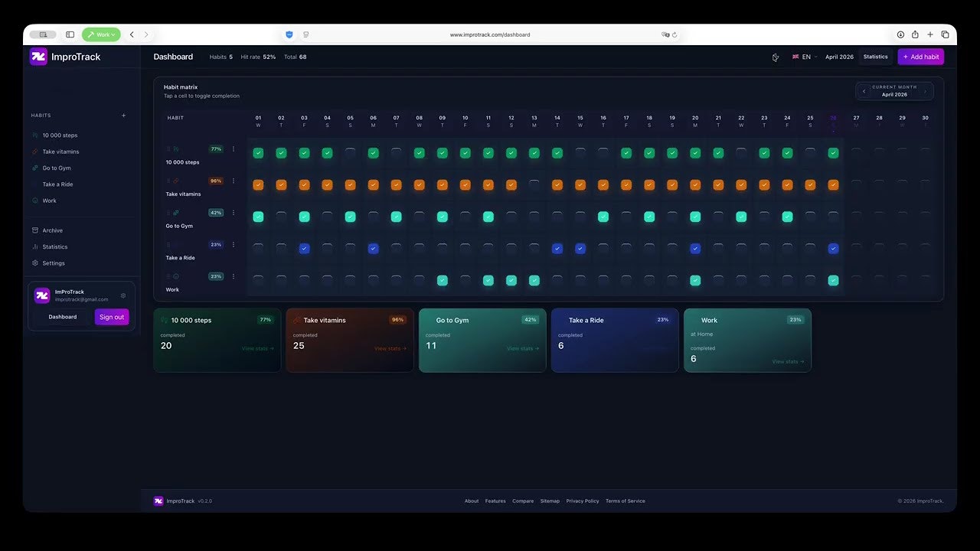Image resolution: width=980 pixels, height=551 pixels.
Task: Show the Safari tab overview
Action: click(x=945, y=34)
